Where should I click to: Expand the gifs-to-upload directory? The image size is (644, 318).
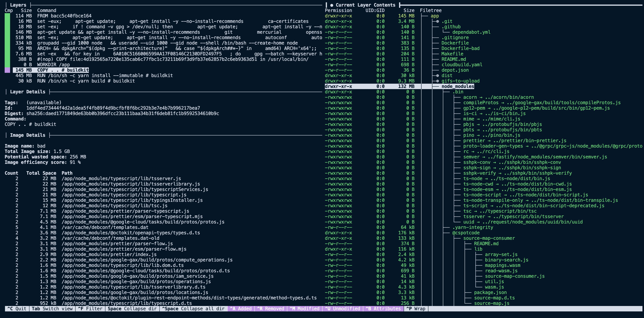pyautogui.click(x=460, y=81)
